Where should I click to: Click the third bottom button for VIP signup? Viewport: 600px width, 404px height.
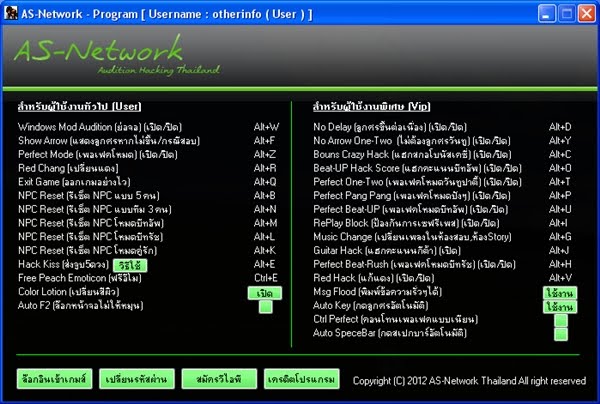[219, 379]
